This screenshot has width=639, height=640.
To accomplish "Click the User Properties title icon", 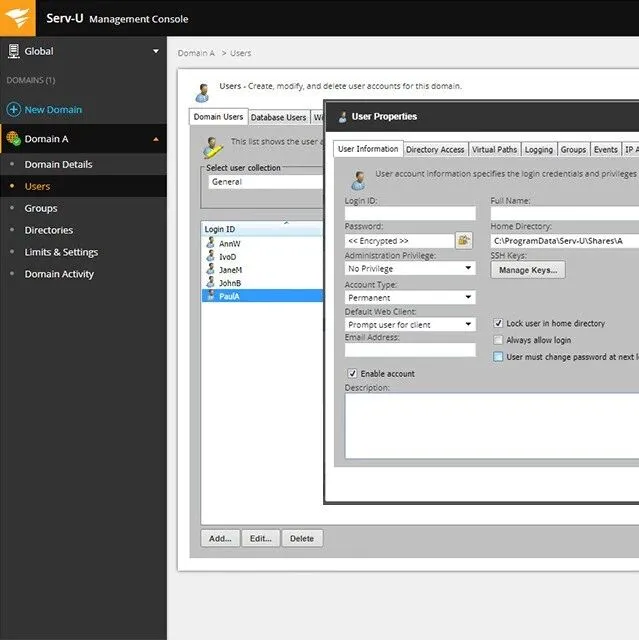I will 343,117.
